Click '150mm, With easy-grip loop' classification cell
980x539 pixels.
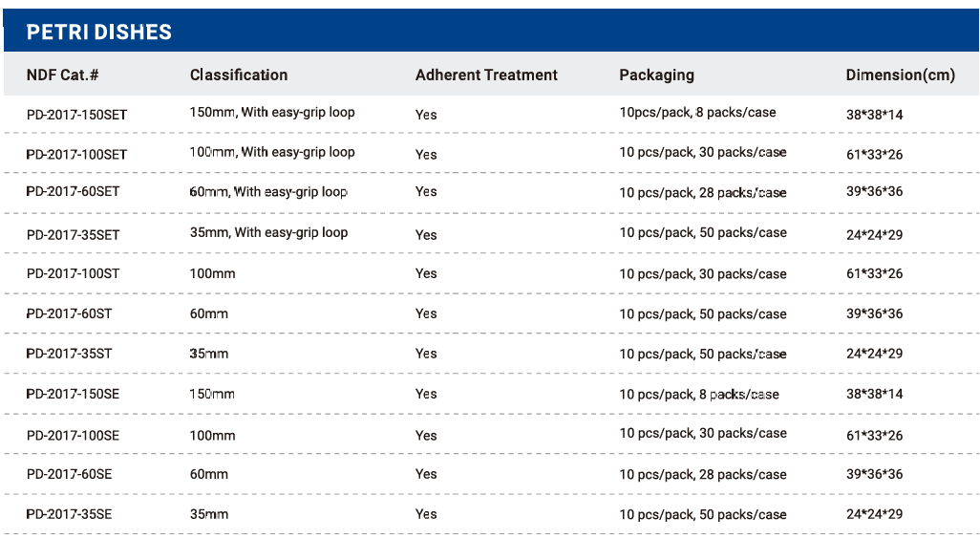click(272, 113)
